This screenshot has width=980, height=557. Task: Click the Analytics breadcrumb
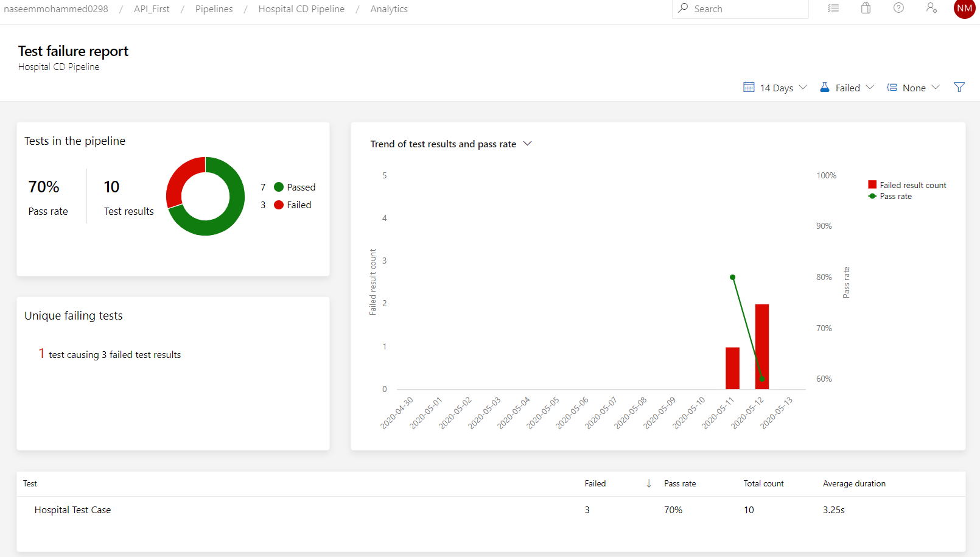tap(389, 9)
